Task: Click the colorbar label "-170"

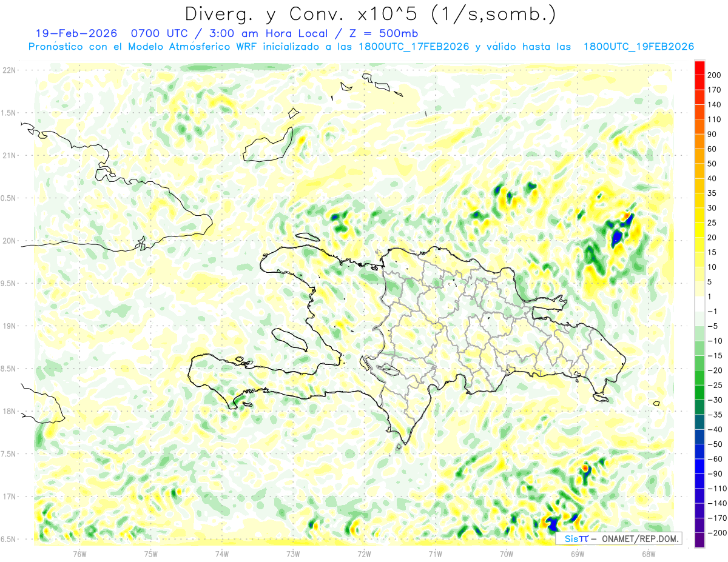Action: (716, 518)
